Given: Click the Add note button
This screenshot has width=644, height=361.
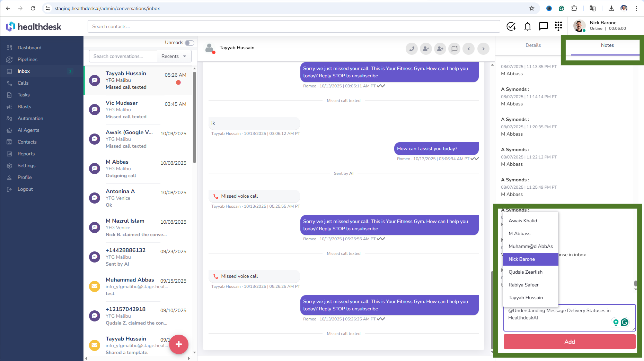Looking at the screenshot, I should coord(569,342).
